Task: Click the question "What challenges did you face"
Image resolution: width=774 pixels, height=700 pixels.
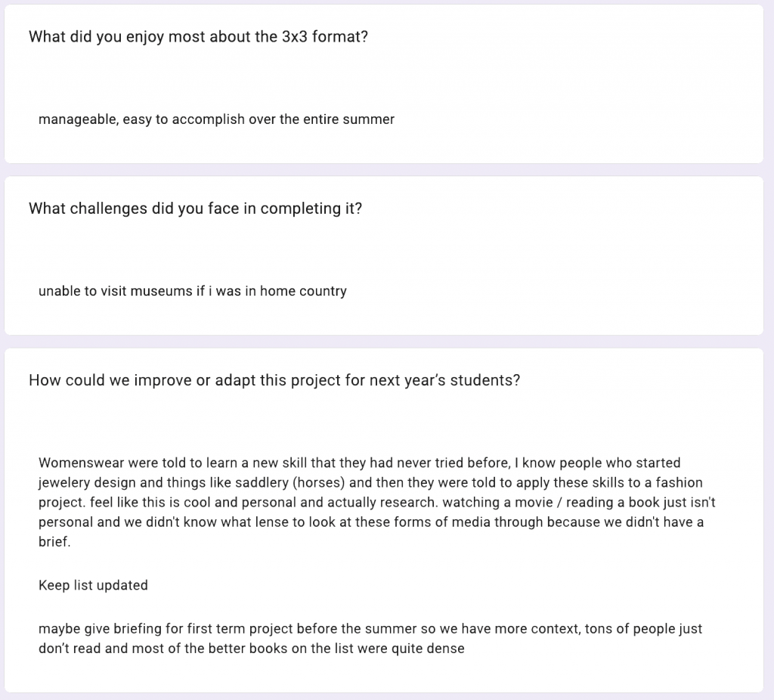Action: (195, 209)
